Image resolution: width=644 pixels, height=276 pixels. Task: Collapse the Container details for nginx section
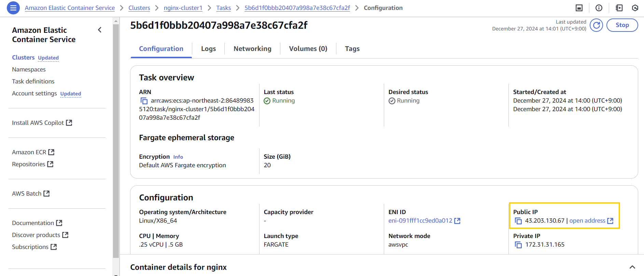[x=632, y=267]
